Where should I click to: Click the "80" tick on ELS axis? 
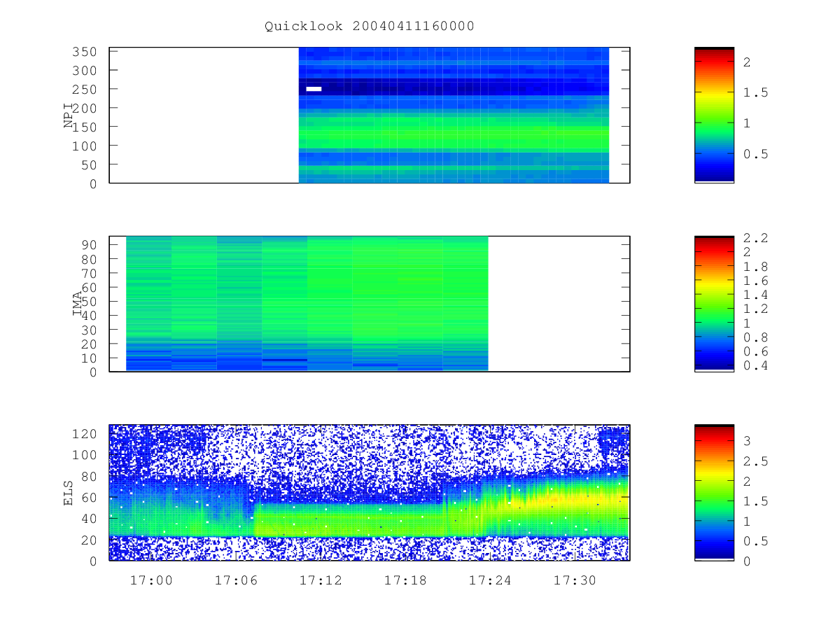90,477
